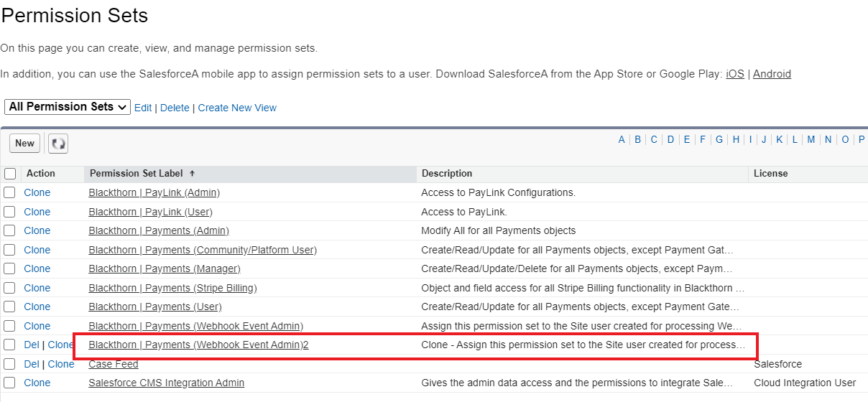Click the New button
This screenshot has height=402, width=868.
click(x=24, y=144)
